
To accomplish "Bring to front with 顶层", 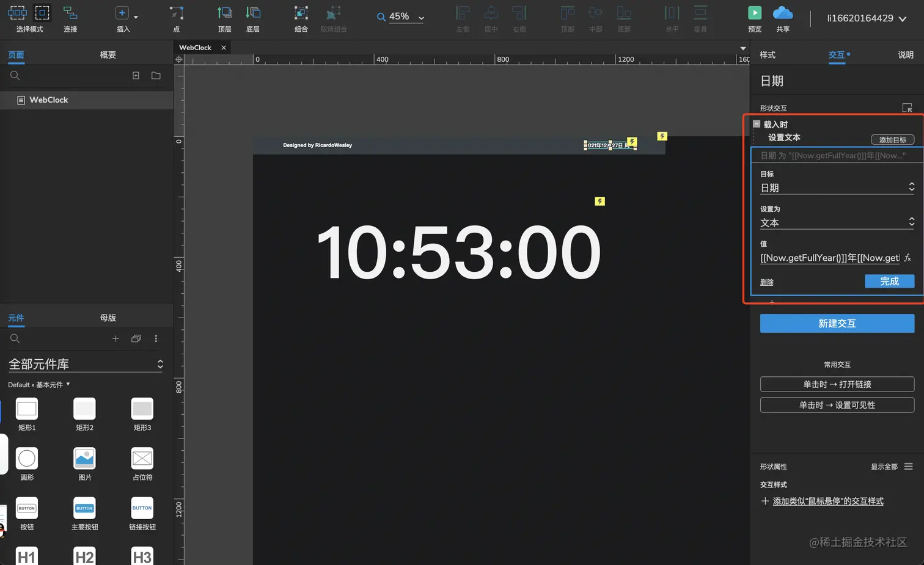I will click(x=225, y=13).
